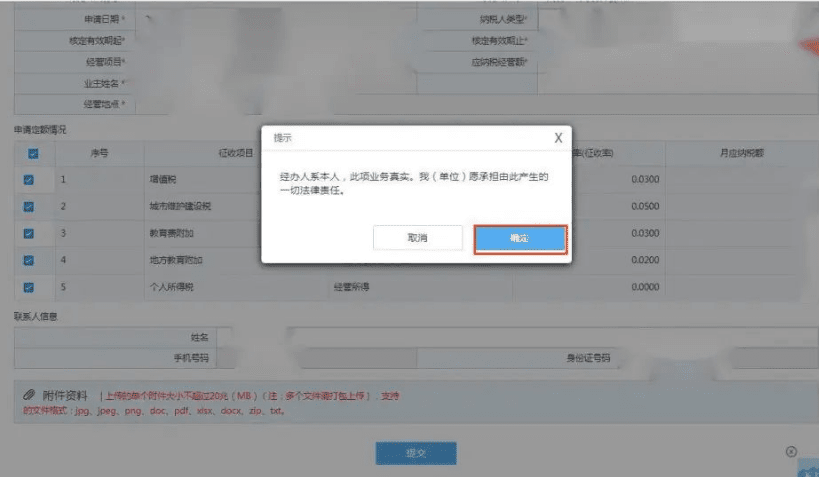Click the 提交 submit button

(x=416, y=453)
